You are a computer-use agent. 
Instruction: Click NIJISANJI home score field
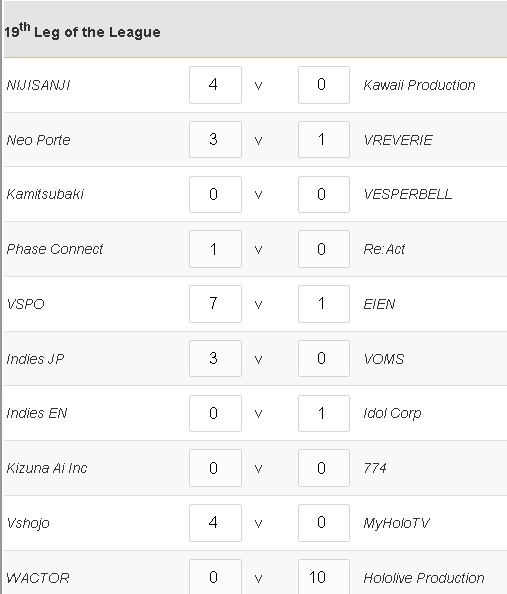(x=215, y=85)
